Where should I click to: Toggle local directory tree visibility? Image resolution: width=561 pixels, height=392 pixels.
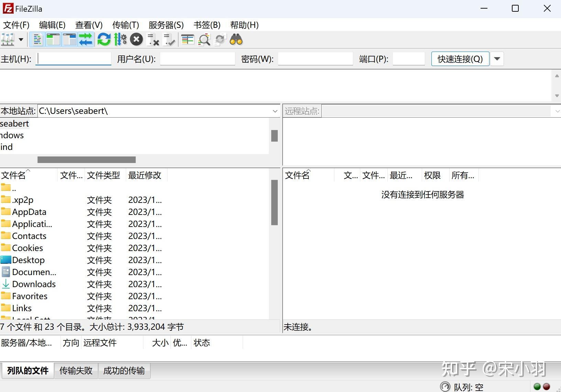click(x=53, y=40)
